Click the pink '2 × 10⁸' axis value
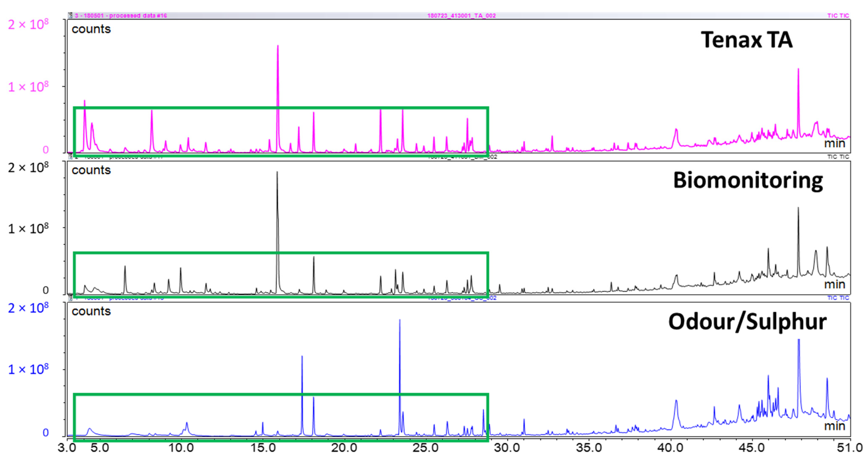868x463 pixels. point(28,24)
